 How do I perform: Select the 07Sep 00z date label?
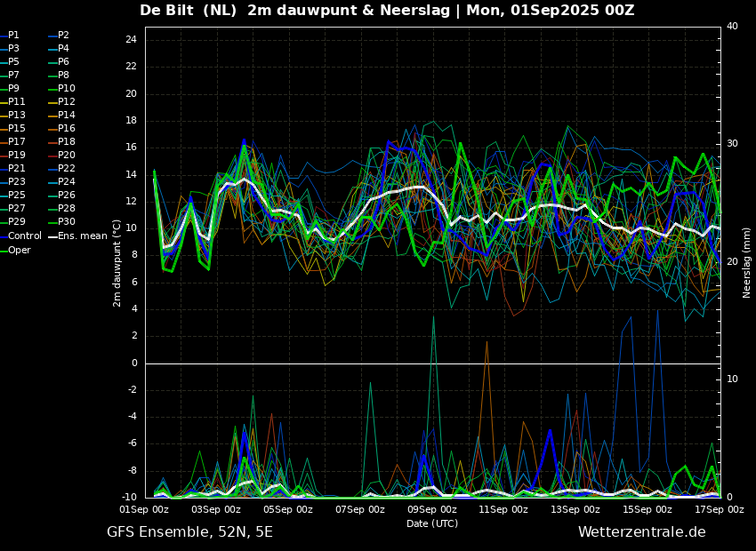360,509
